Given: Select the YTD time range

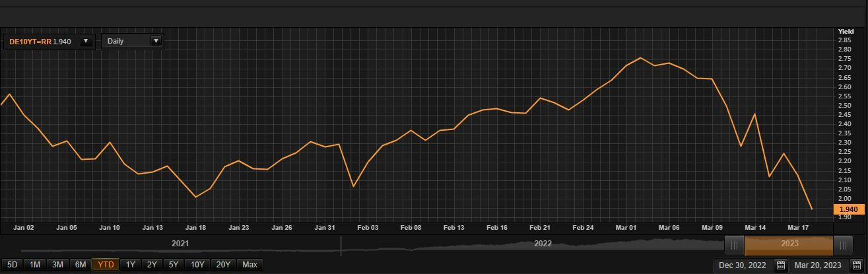Looking at the screenshot, I should (106, 265).
